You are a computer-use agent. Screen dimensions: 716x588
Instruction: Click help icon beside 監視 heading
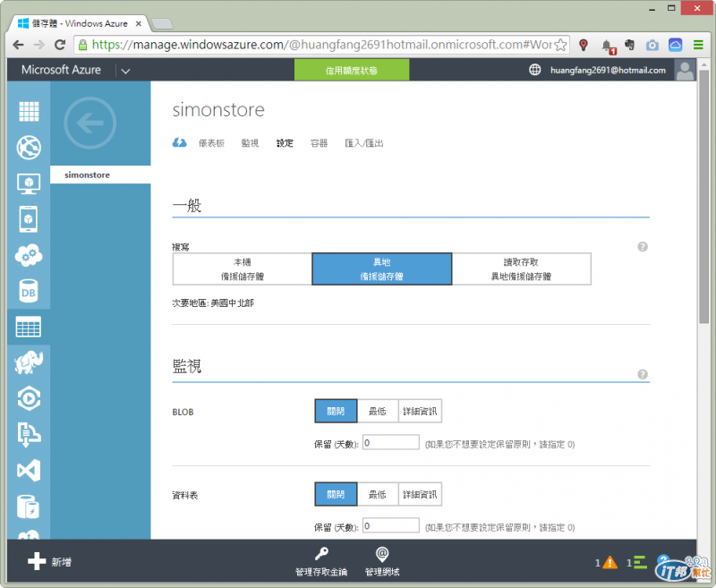[643, 374]
